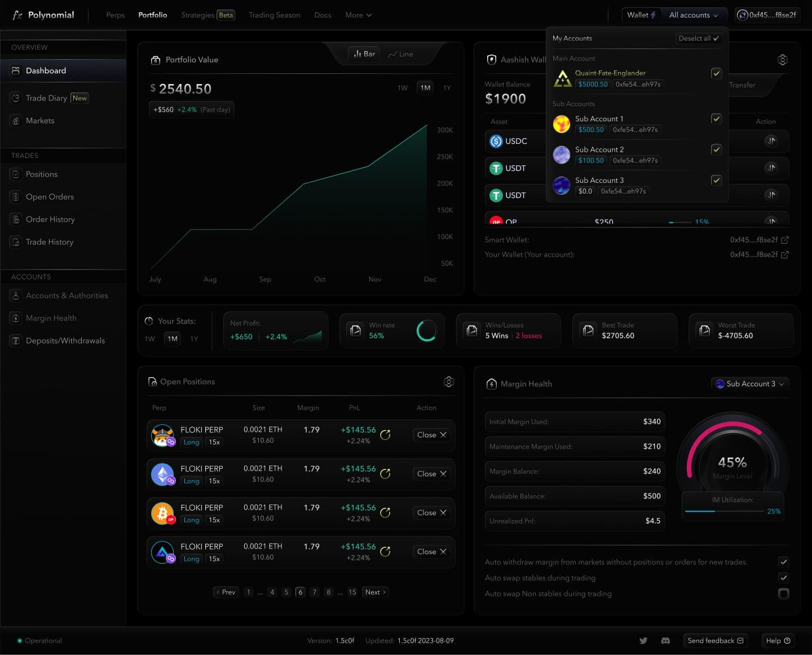Click the wallet panel settings gear icon
812x655 pixels.
pyautogui.click(x=783, y=60)
